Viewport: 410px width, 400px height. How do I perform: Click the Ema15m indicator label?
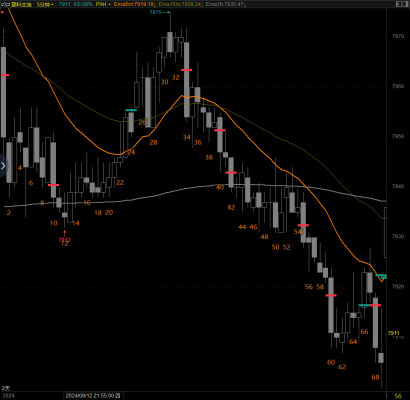click(x=179, y=4)
